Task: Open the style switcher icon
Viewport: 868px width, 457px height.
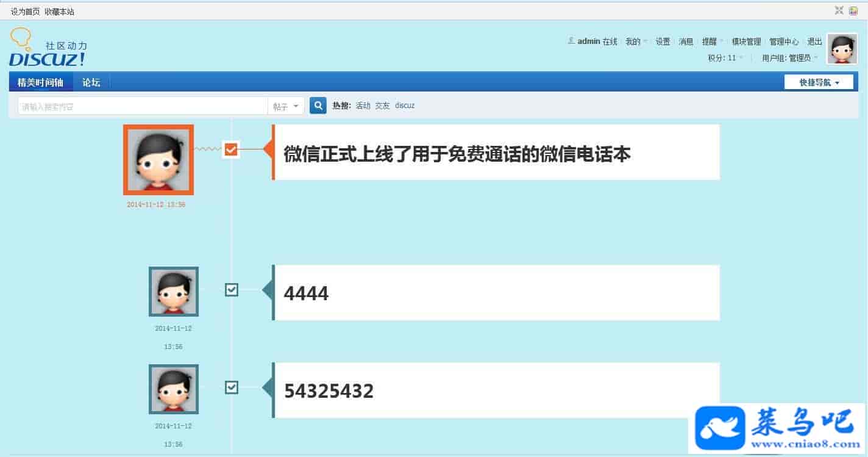Action: click(x=854, y=10)
